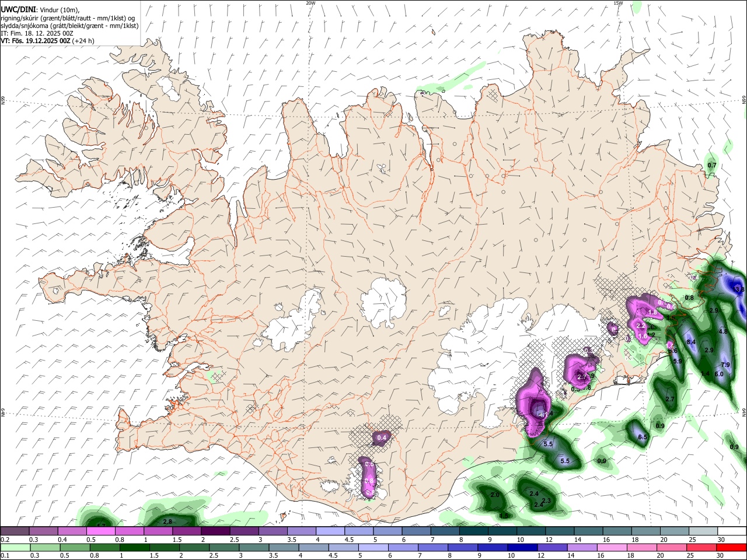Click the 7.9 precipitation value
The width and height of the screenshot is (747, 560).
pos(725,365)
